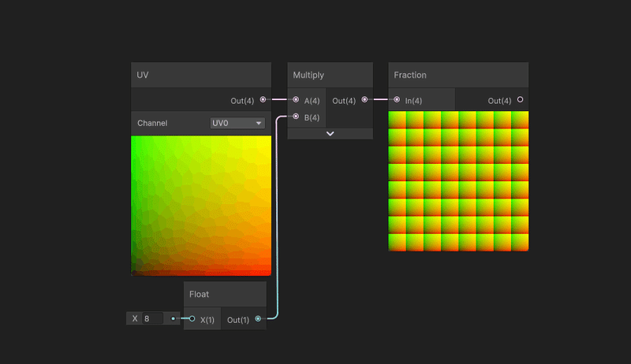Viewport: 631px width, 364px height.
Task: Click the Channel label in UV node
Action: 152,123
